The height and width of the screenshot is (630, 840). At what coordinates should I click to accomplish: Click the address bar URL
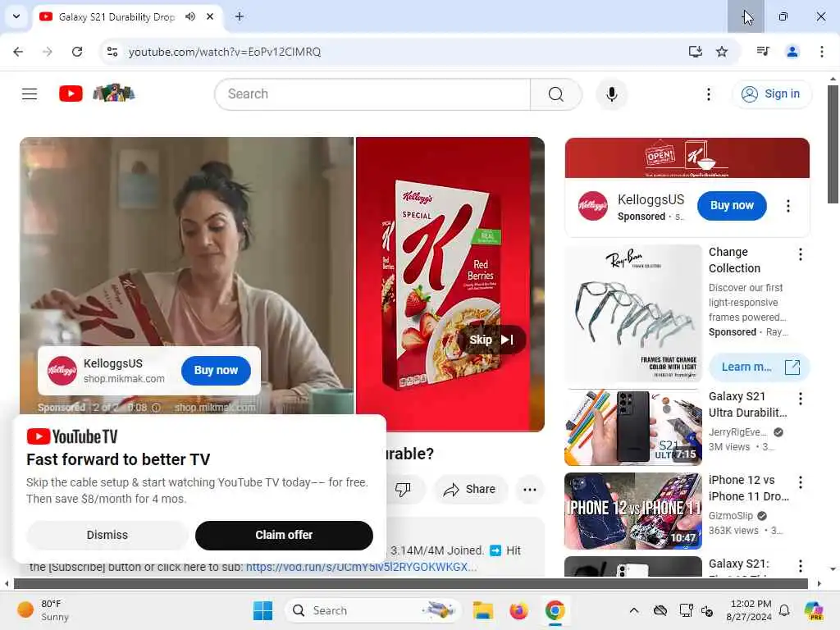tap(225, 52)
